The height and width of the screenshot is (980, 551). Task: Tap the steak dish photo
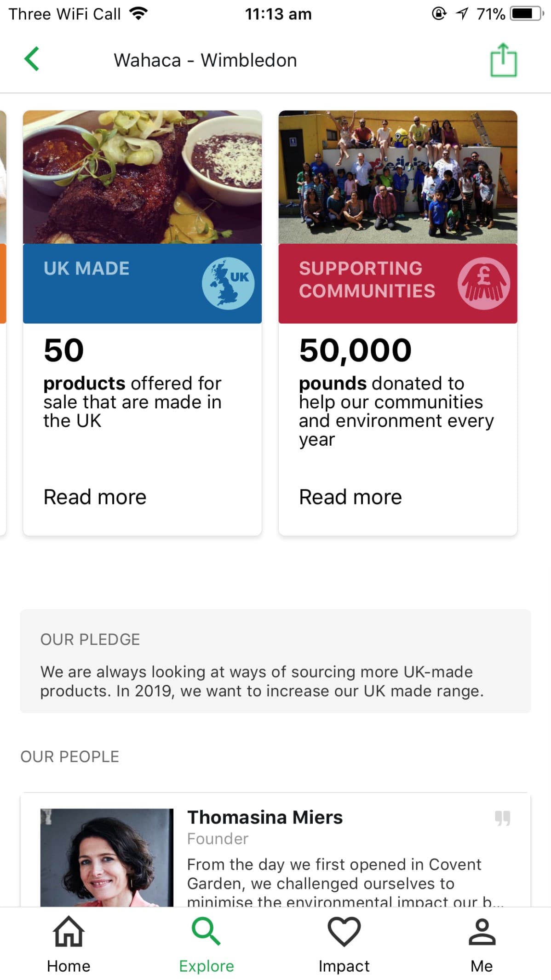click(x=142, y=177)
